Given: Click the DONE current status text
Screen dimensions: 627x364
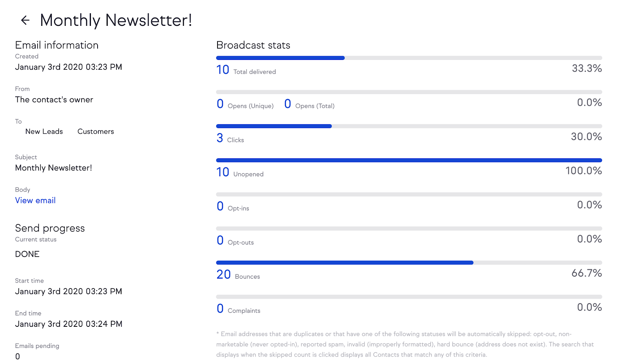Looking at the screenshot, I should (27, 254).
